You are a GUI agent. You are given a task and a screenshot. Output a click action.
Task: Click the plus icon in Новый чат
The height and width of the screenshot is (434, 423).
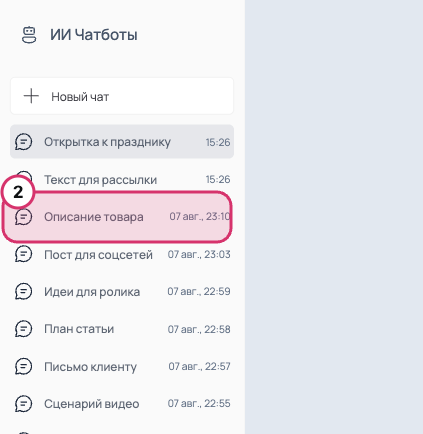pos(31,96)
